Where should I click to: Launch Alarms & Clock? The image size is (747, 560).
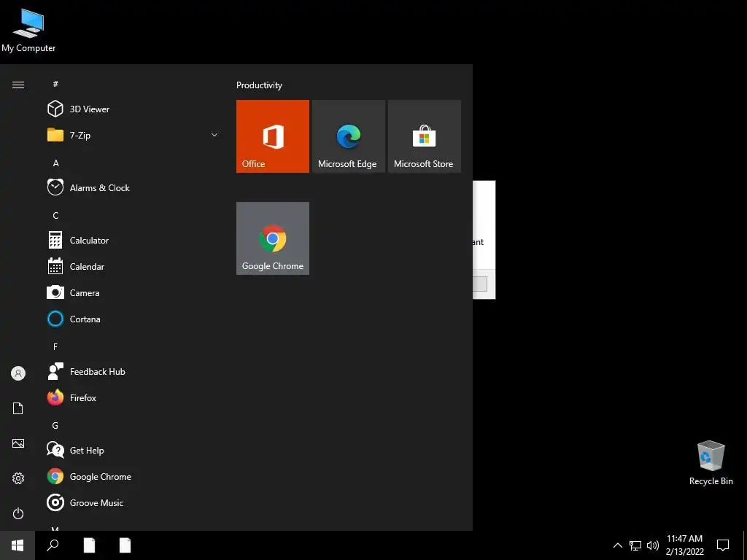133,187
